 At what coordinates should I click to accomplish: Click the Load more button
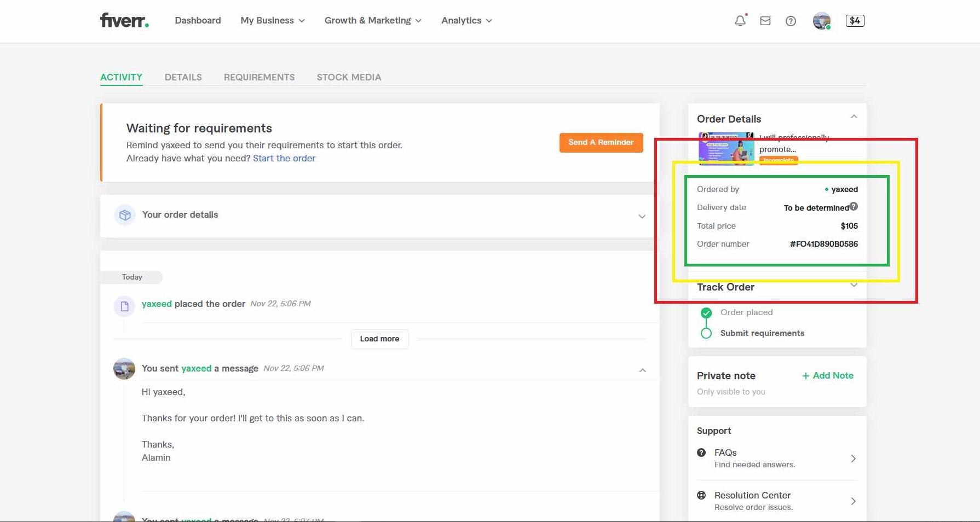click(379, 339)
